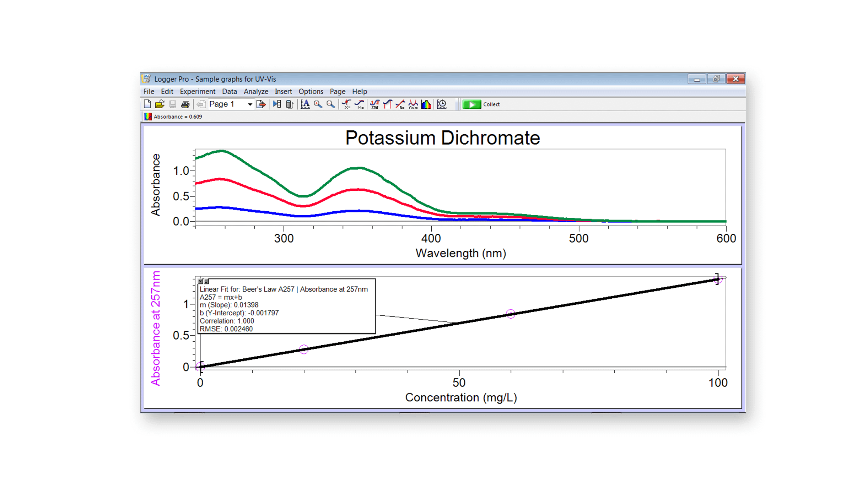The image size is (868, 488).
Task: Click previous page navigation arrow
Action: tap(201, 104)
